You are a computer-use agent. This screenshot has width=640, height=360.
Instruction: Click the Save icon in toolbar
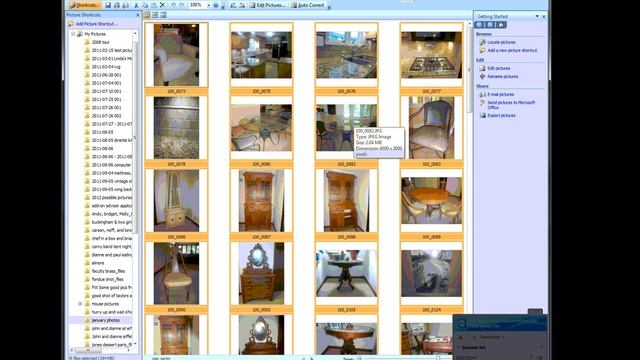tap(108, 5)
